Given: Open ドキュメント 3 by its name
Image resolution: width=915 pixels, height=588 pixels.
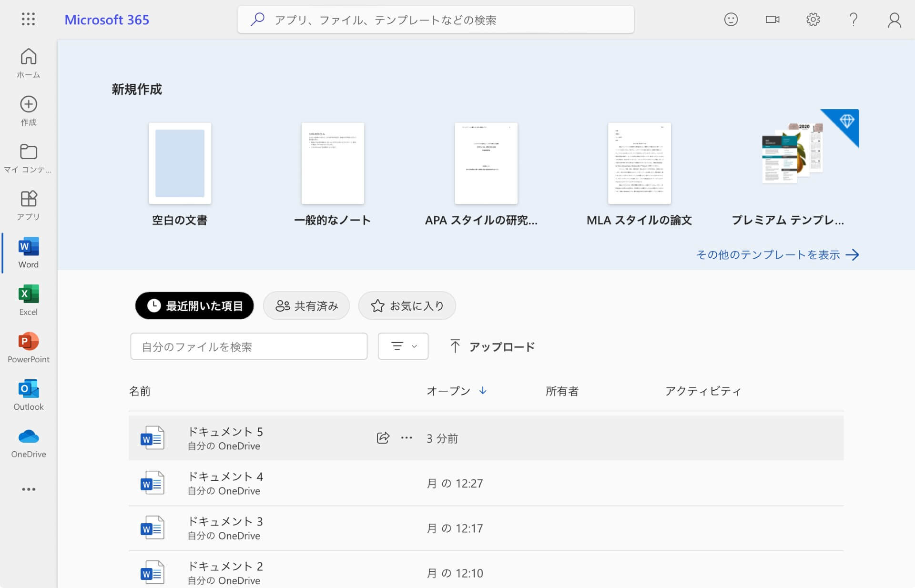Looking at the screenshot, I should (225, 521).
